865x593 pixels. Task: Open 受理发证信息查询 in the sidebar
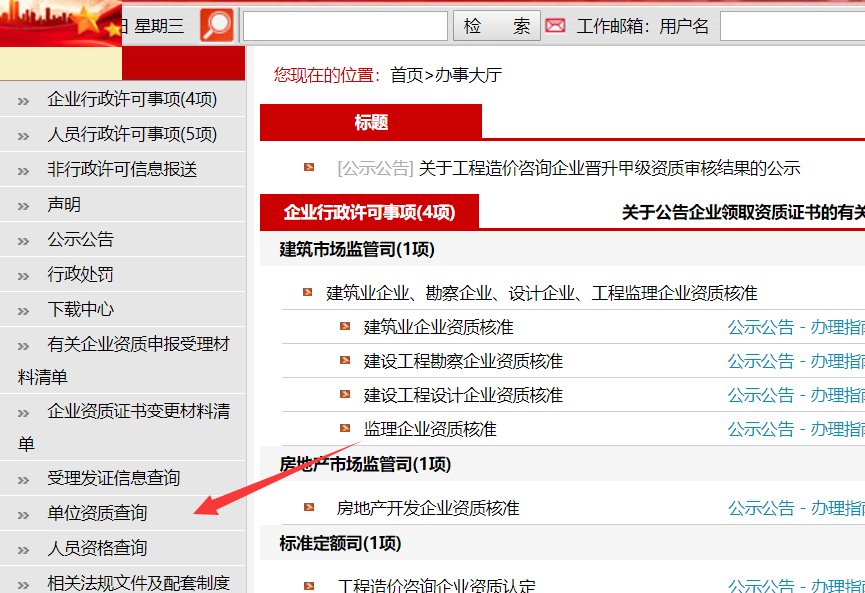(113, 478)
